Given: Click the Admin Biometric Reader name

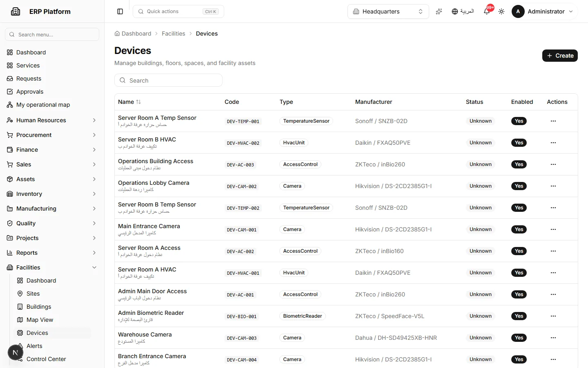Looking at the screenshot, I should [151, 313].
